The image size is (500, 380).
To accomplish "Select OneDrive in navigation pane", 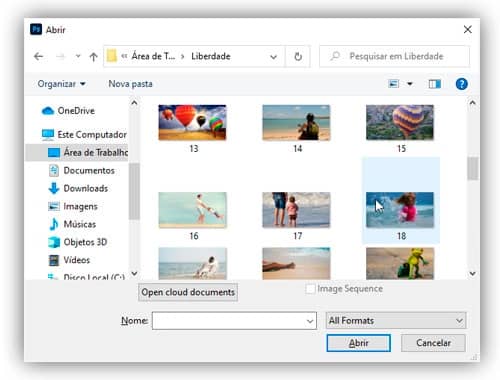I will [76, 110].
